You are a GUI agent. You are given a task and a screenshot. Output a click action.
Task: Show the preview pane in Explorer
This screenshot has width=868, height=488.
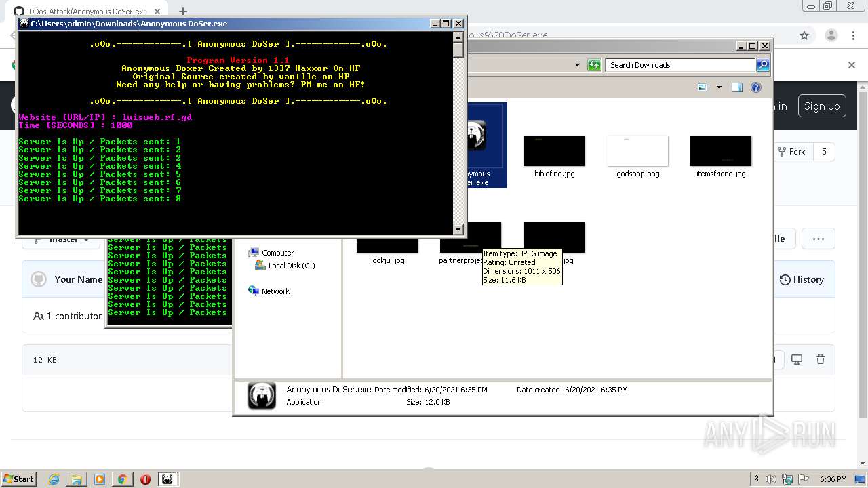pyautogui.click(x=737, y=87)
